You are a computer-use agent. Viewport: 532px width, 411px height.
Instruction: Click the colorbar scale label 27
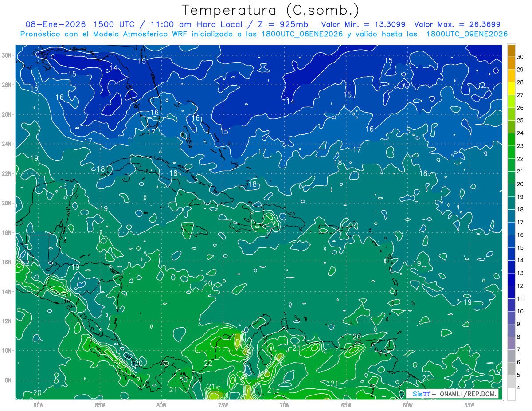tap(520, 95)
